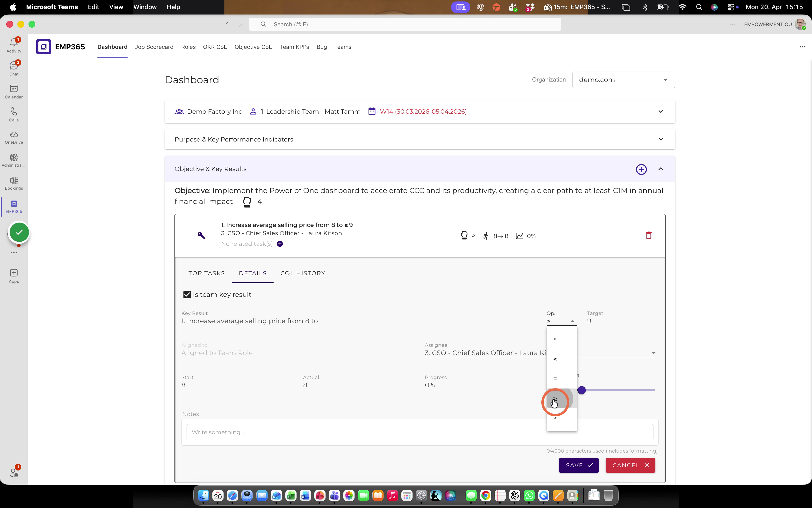The width and height of the screenshot is (812, 508).
Task: Click the Start value field
Action: point(237,385)
